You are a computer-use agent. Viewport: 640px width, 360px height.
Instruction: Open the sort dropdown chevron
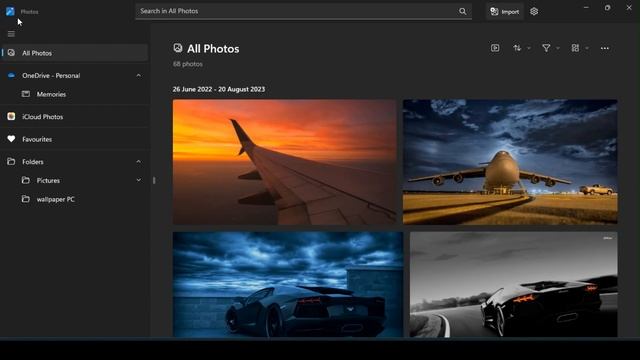pyautogui.click(x=529, y=48)
